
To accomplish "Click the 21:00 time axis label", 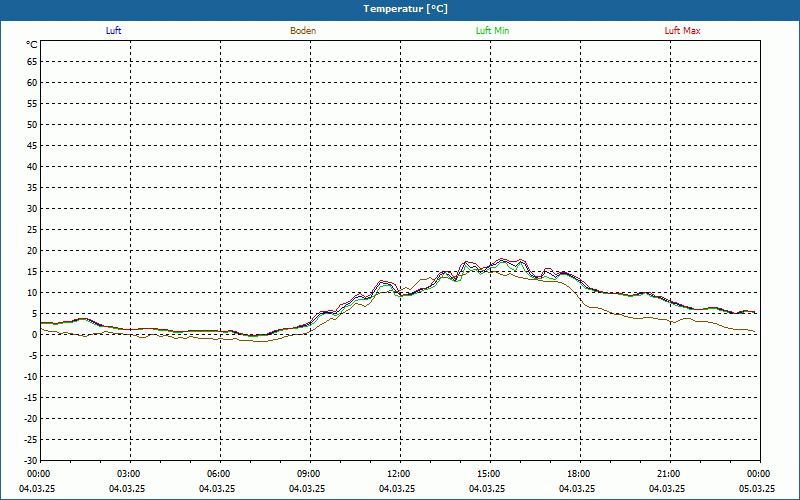I will point(668,474).
